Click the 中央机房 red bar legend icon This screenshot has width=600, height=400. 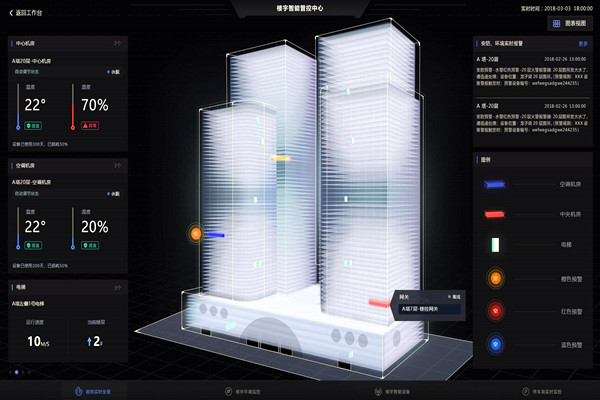495,214
